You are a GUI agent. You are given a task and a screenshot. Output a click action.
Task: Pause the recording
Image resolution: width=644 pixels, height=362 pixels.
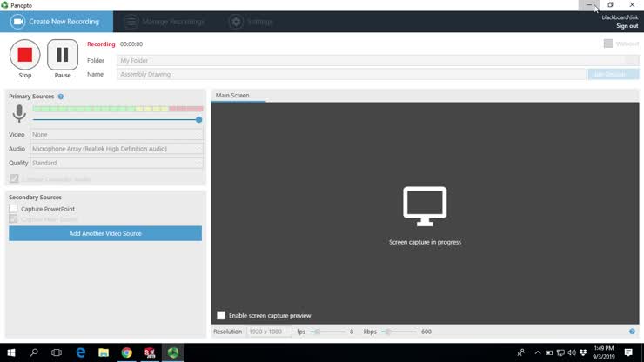pos(62,55)
